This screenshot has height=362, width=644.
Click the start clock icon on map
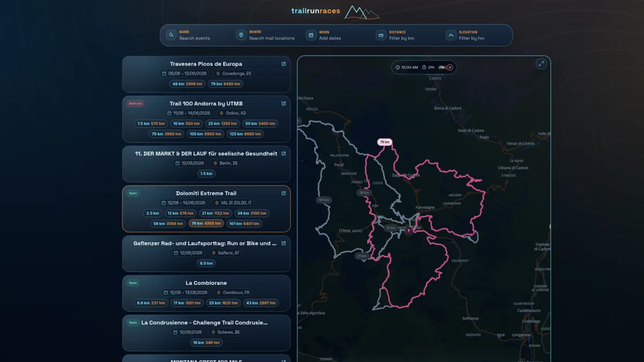pos(398,68)
